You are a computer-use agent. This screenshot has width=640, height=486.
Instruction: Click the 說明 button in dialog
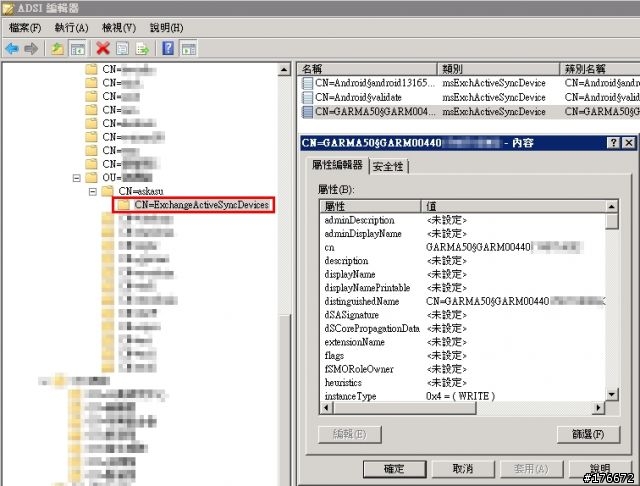600,469
